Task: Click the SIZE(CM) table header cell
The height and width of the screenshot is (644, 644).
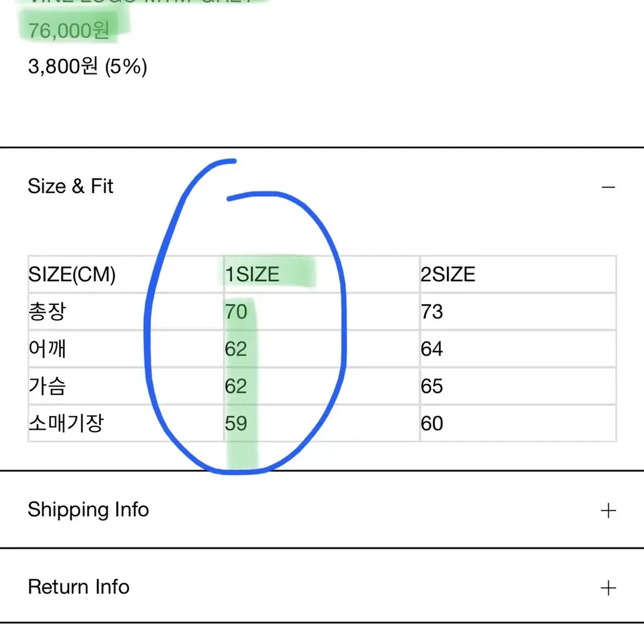Action: [72, 274]
